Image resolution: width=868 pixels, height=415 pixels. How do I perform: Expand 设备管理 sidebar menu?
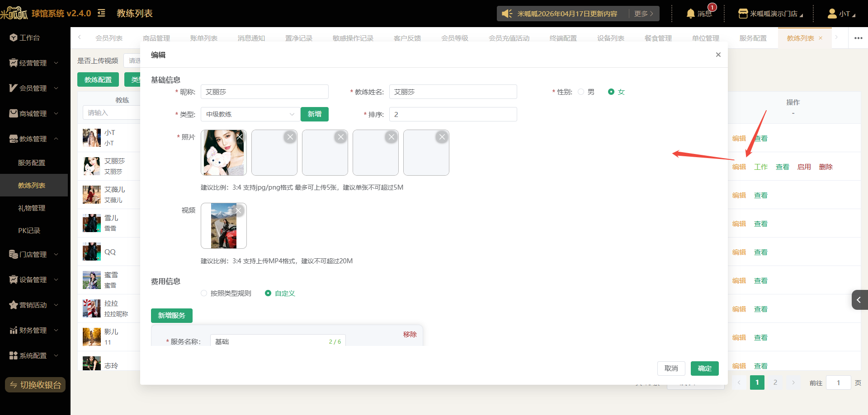pos(34,280)
